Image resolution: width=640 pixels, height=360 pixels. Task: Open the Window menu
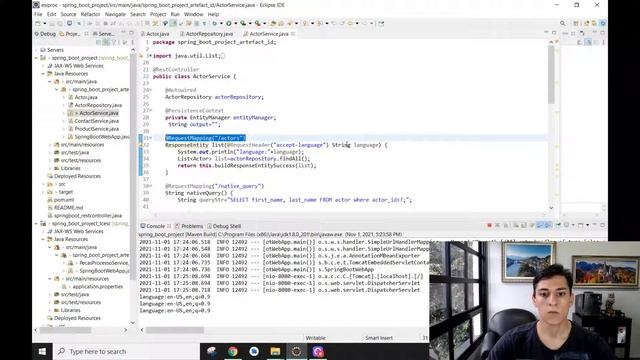pos(193,14)
